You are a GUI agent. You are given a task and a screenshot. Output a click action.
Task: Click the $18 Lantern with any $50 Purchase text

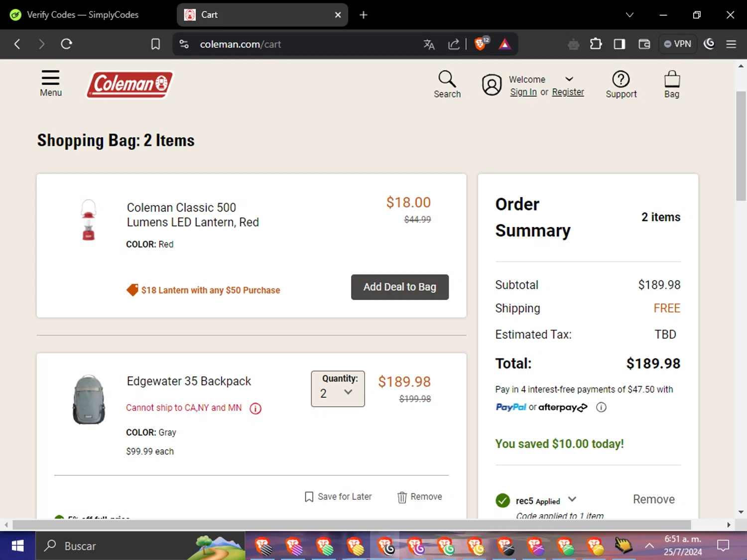211,290
